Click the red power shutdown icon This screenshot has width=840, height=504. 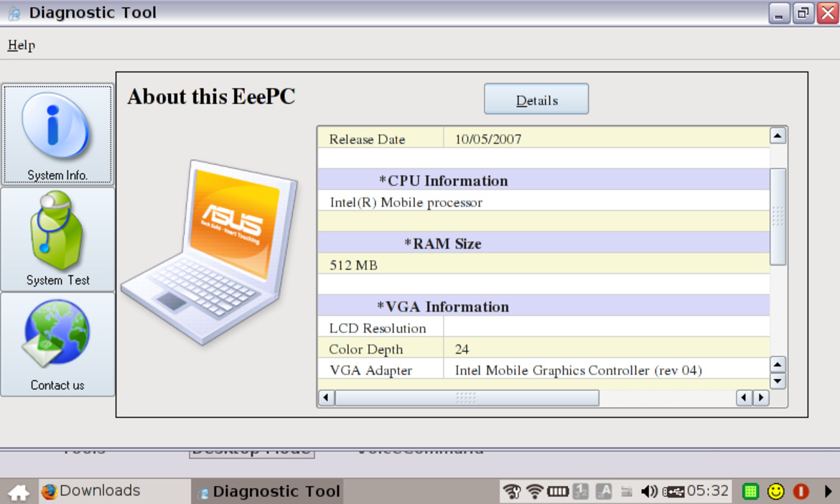[801, 491]
